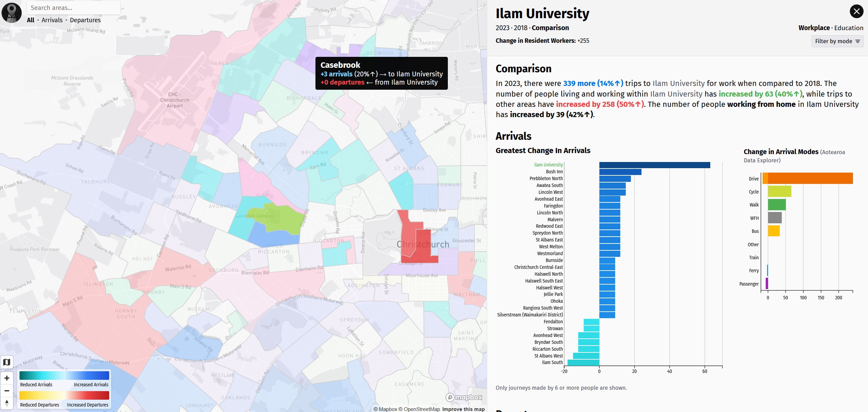Zoom in with the plus button
868x412 pixels.
click(x=7, y=378)
